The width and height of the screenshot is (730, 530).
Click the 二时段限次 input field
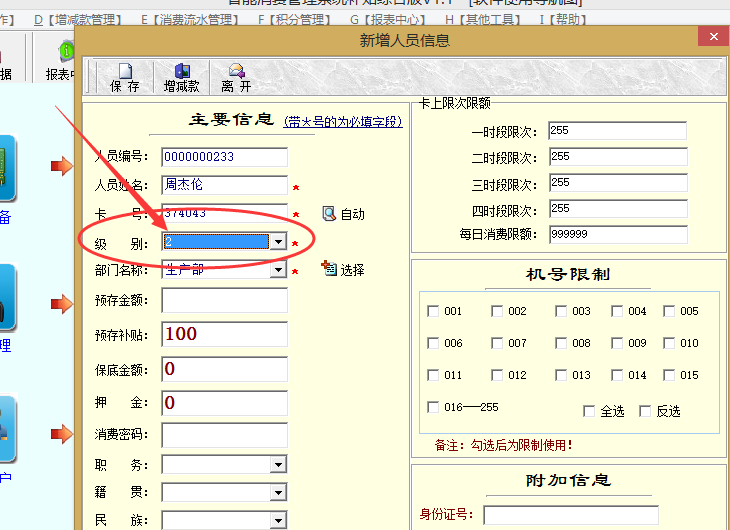618,157
